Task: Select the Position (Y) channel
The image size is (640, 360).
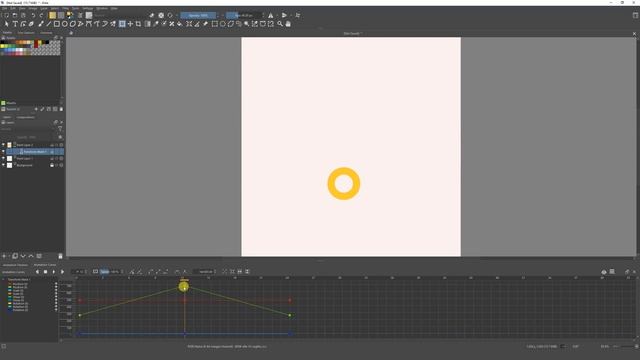Action: [20, 287]
